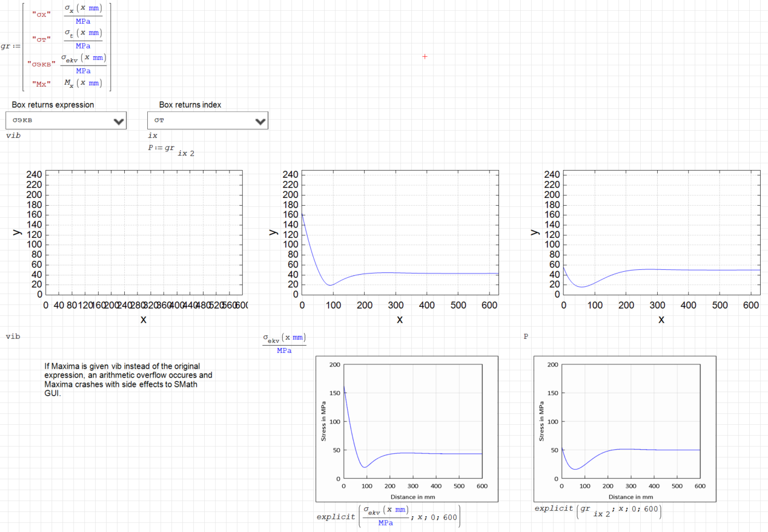Screen dimensions: 768x532
Task: Select the Maxima overflow note text
Action: pos(128,379)
